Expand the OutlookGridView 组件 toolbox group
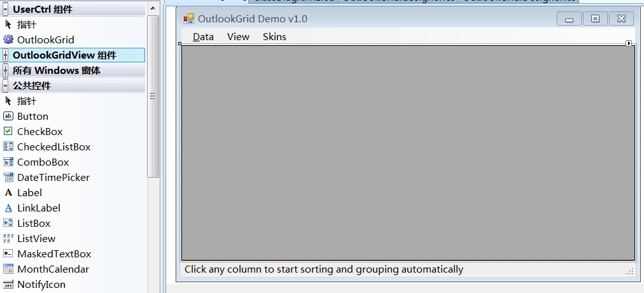This screenshot has height=293, width=644. tap(5, 55)
